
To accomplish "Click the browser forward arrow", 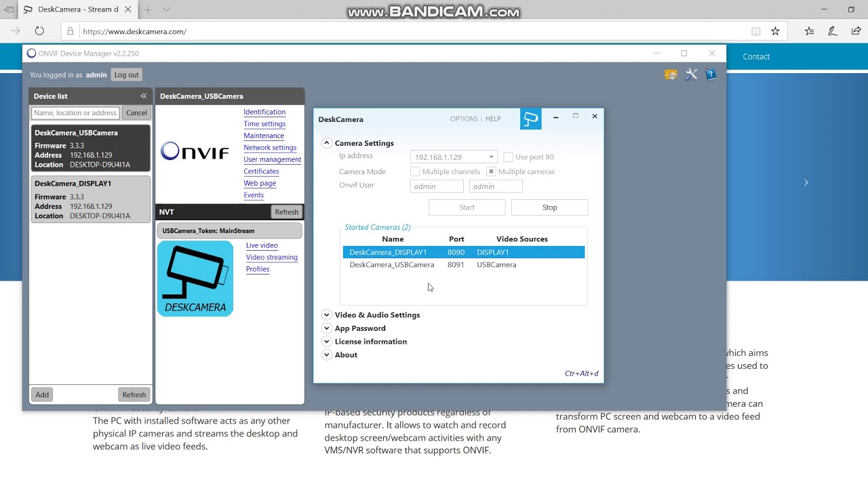I will (16, 31).
